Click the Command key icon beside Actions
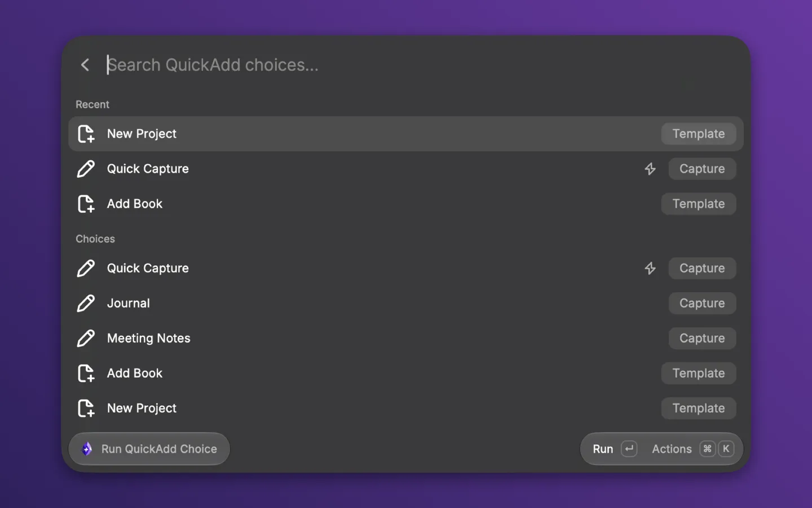This screenshot has width=812, height=508. (x=707, y=449)
